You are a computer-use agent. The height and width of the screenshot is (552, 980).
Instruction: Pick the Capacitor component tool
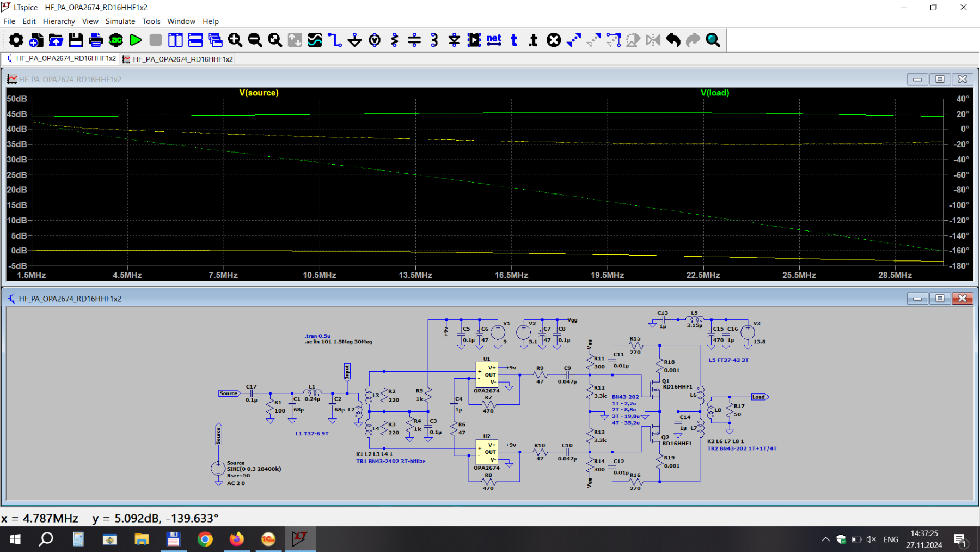click(414, 40)
